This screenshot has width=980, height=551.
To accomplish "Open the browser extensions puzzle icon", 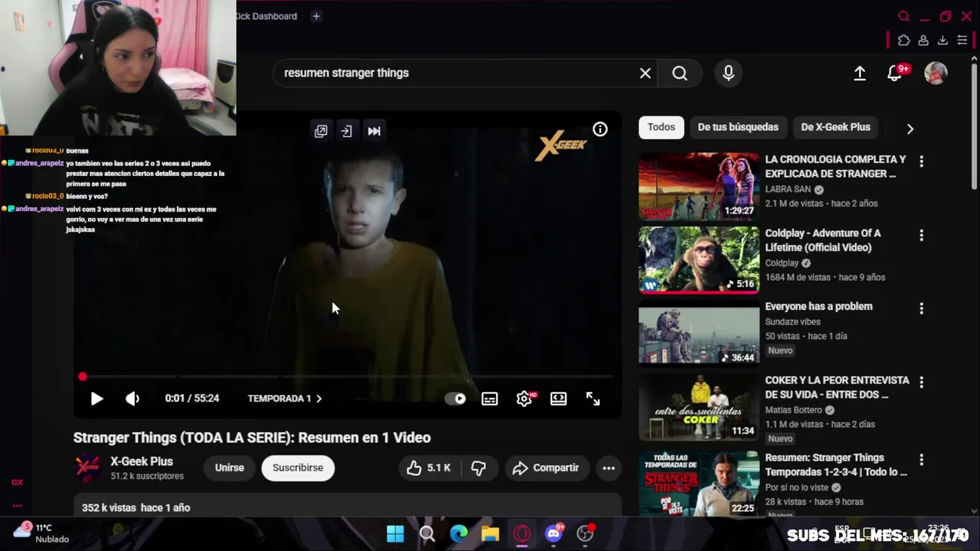I will (904, 41).
